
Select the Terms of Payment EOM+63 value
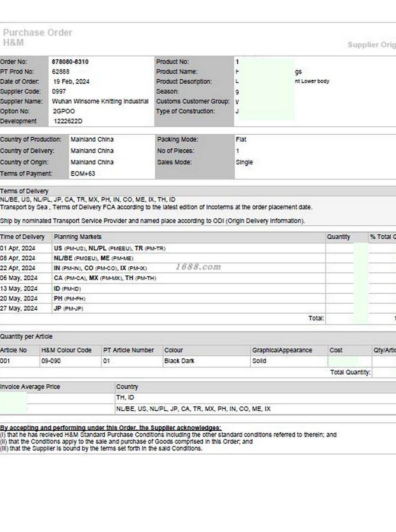tap(83, 174)
